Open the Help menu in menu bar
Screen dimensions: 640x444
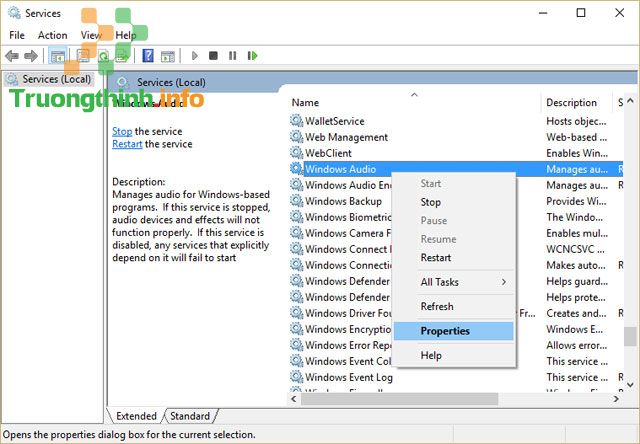tap(126, 36)
